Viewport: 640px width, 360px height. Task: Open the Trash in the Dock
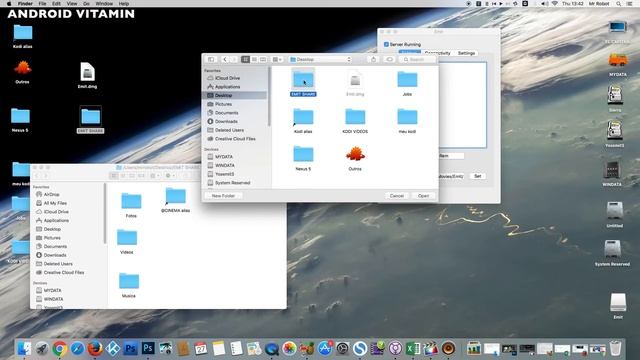point(616,348)
